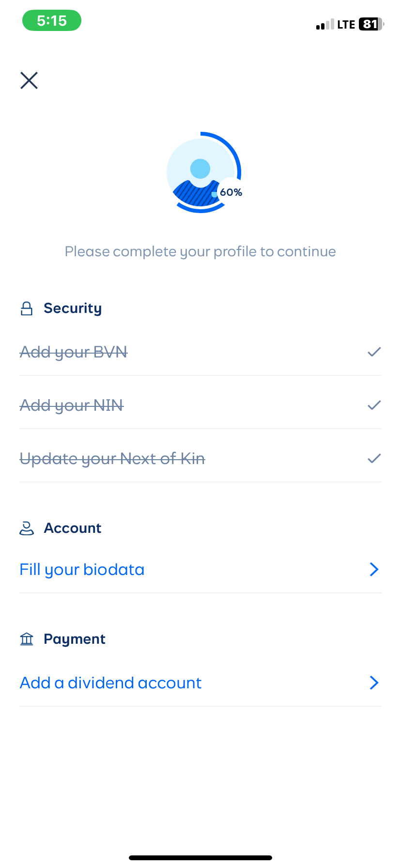Tap the crossed-out Add your BVN item

tap(74, 352)
